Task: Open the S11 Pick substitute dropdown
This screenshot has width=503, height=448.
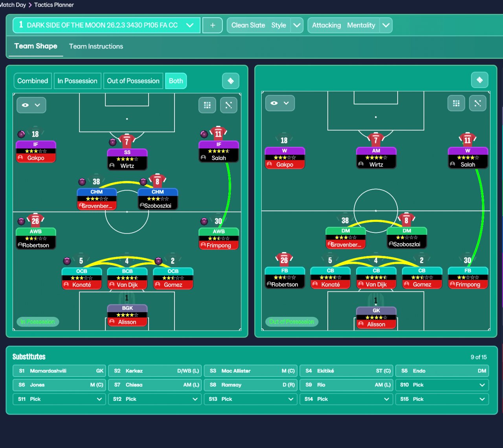Action: point(59,399)
